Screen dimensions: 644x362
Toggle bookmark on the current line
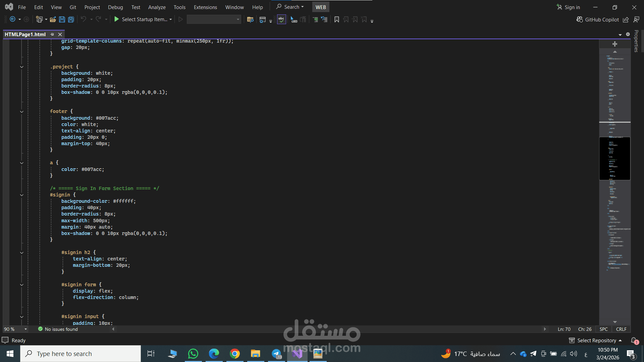tap(337, 19)
